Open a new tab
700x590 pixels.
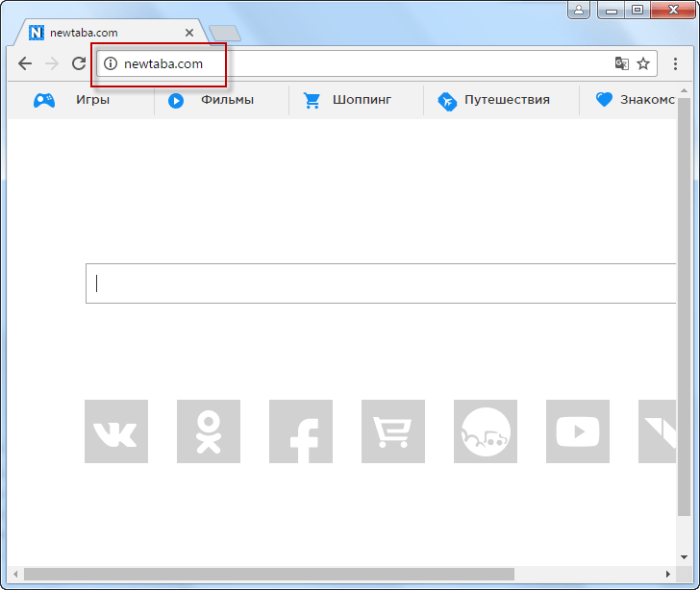click(x=225, y=34)
